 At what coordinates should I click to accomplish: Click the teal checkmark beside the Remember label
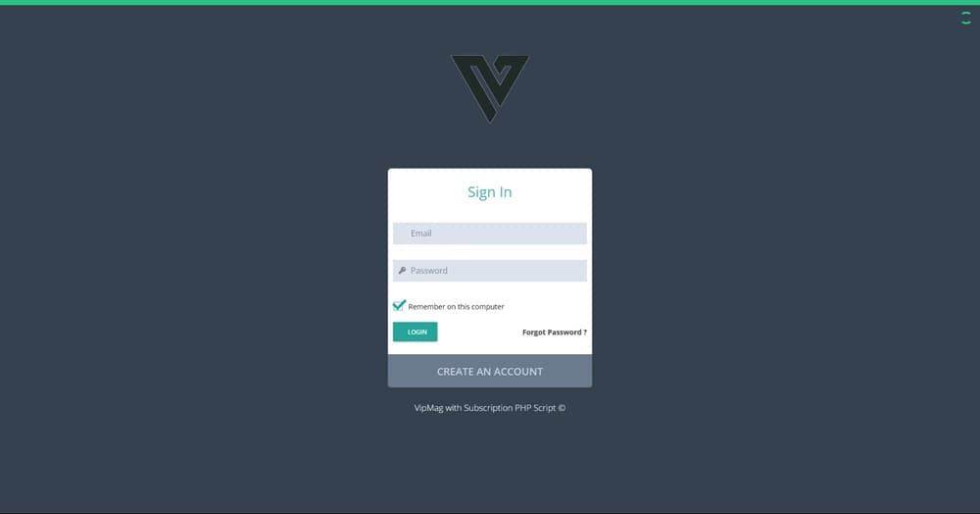(x=399, y=305)
